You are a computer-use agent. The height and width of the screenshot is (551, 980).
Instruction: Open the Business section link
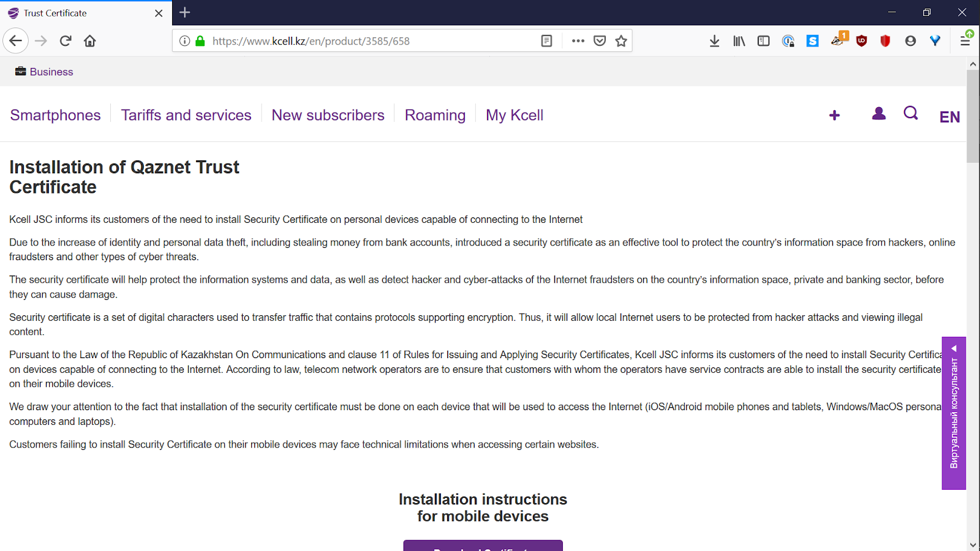point(44,72)
